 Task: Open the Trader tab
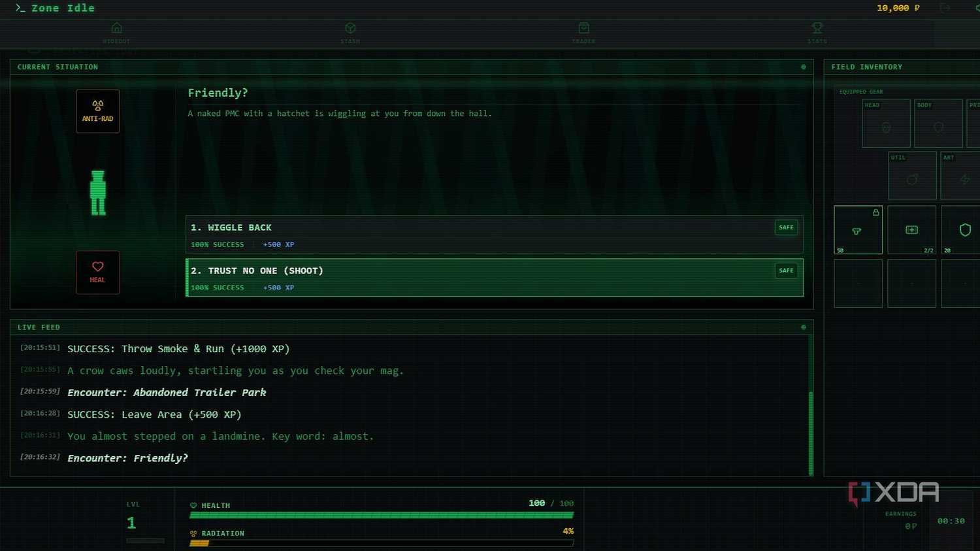click(x=583, y=33)
